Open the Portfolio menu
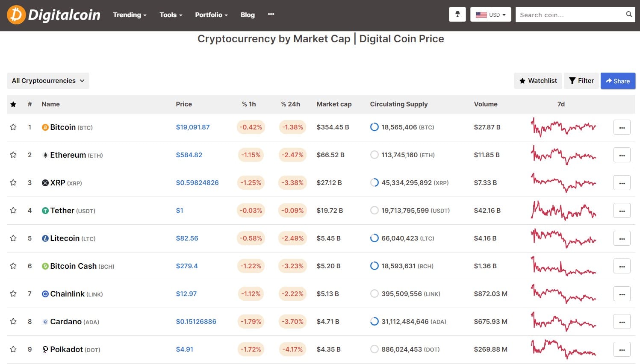 (x=211, y=15)
